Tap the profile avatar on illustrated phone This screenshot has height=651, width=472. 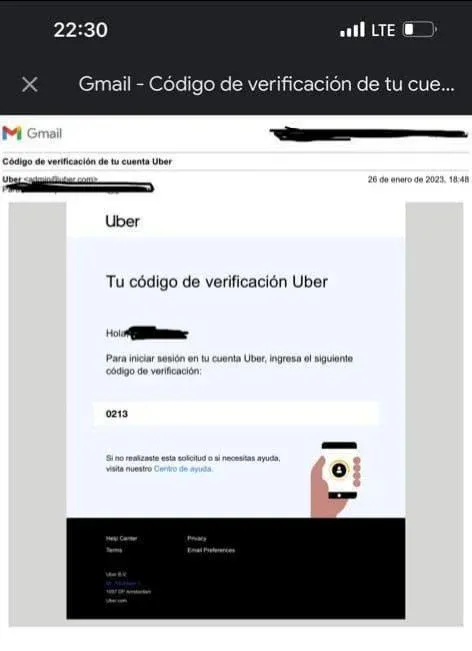coord(339,470)
